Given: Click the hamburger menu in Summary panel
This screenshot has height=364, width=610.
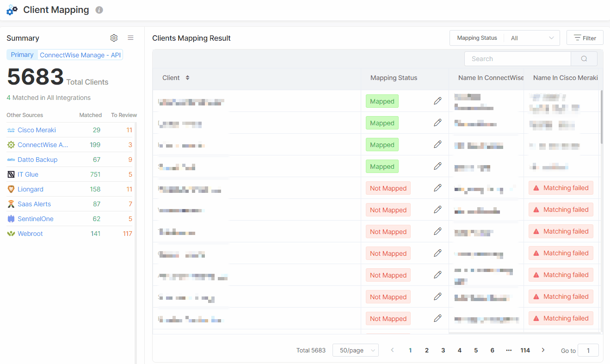Looking at the screenshot, I should [x=130, y=38].
